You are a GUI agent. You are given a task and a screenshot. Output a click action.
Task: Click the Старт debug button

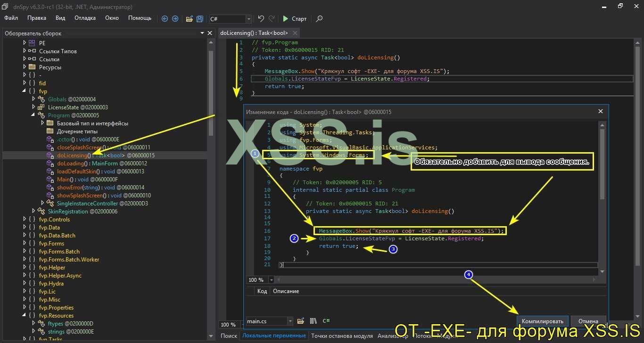coord(295,19)
